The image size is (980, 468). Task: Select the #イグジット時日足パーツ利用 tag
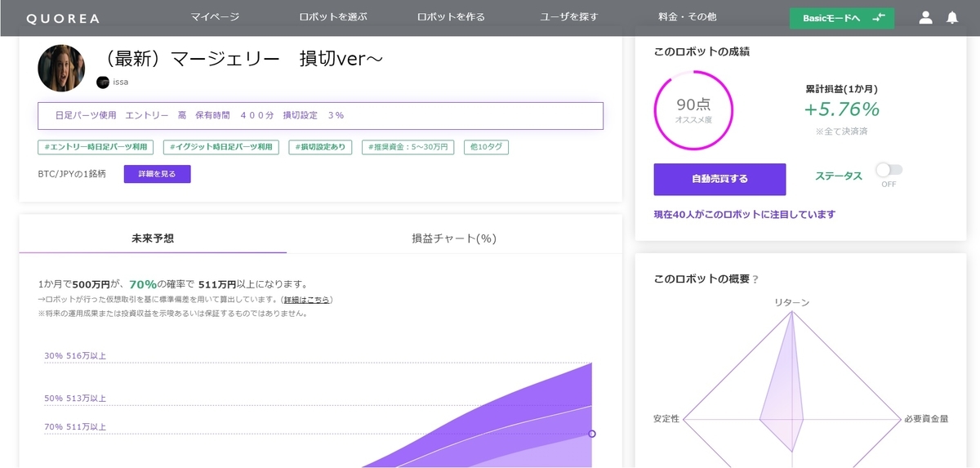click(221, 147)
